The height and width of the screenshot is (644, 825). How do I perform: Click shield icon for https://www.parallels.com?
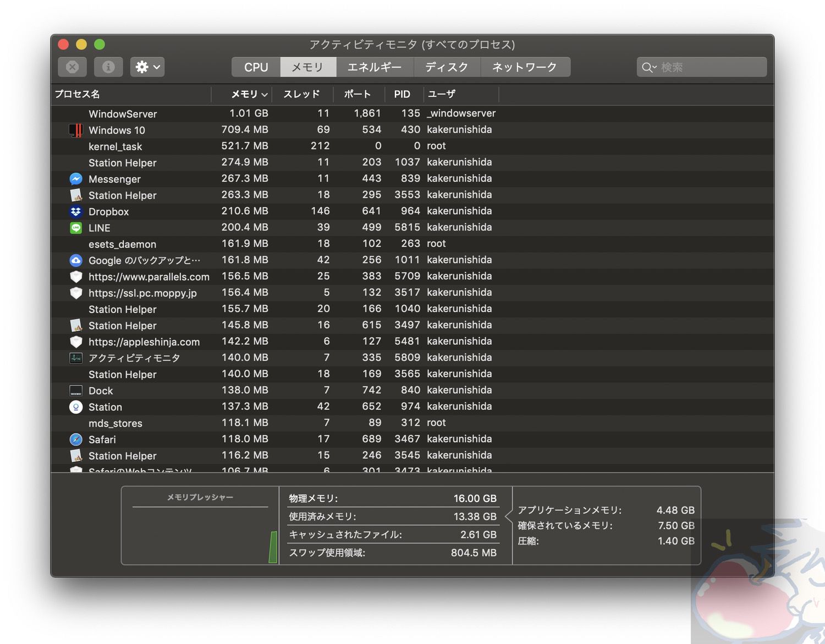pyautogui.click(x=76, y=277)
